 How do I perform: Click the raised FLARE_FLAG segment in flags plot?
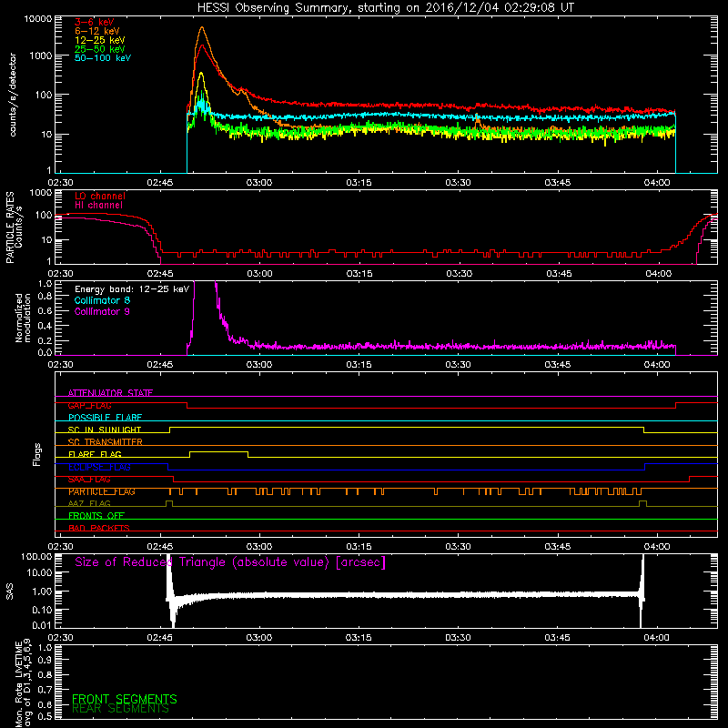coord(218,451)
